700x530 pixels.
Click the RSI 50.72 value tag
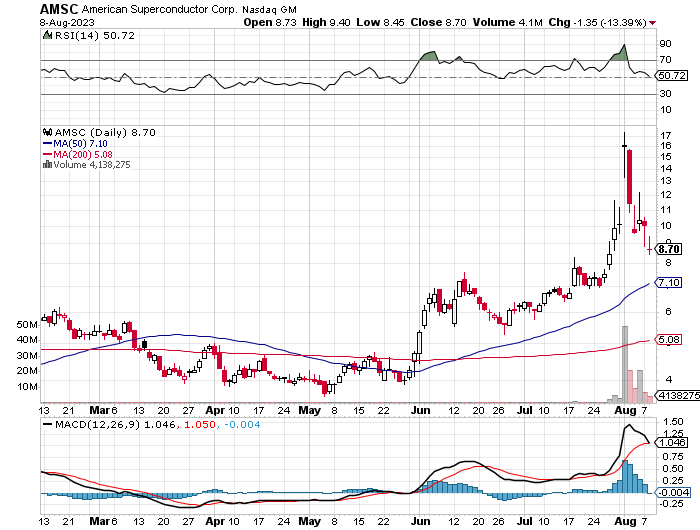click(672, 75)
